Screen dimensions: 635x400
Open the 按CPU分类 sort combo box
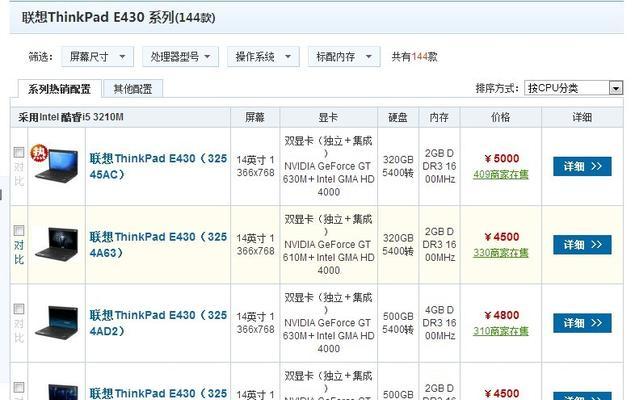[573, 88]
